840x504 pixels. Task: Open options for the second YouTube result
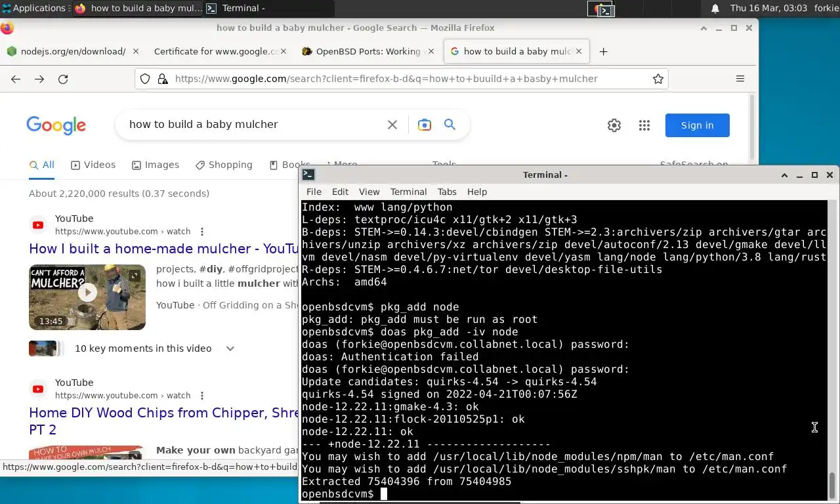click(x=202, y=396)
